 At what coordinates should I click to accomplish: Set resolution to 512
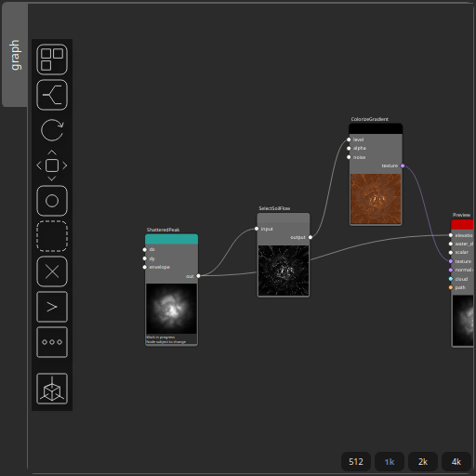point(356,462)
